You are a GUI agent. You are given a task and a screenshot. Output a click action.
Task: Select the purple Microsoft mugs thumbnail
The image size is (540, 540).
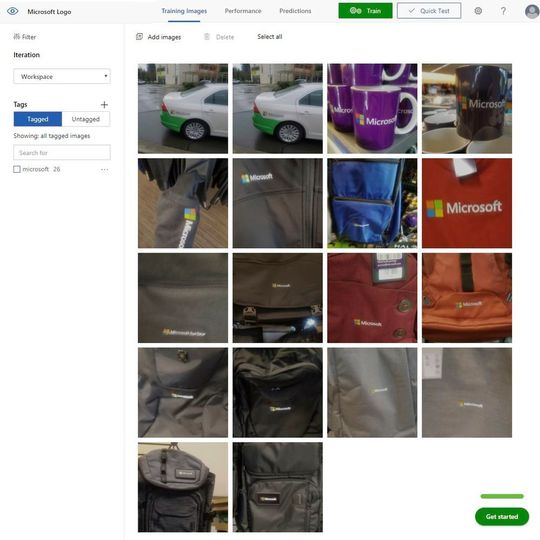point(372,108)
